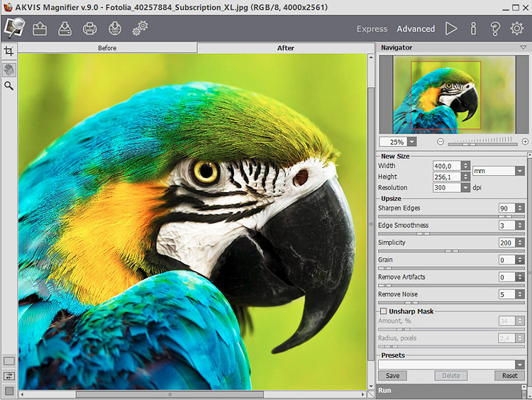The height and width of the screenshot is (400, 532).
Task: Start processing with the Run play icon
Action: point(451,28)
